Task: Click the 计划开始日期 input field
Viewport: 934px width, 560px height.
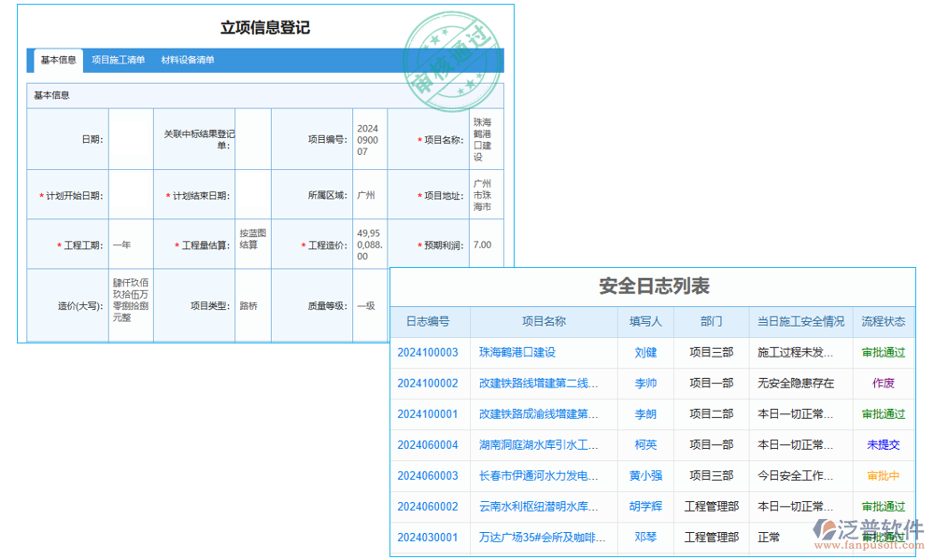Action: [x=131, y=193]
